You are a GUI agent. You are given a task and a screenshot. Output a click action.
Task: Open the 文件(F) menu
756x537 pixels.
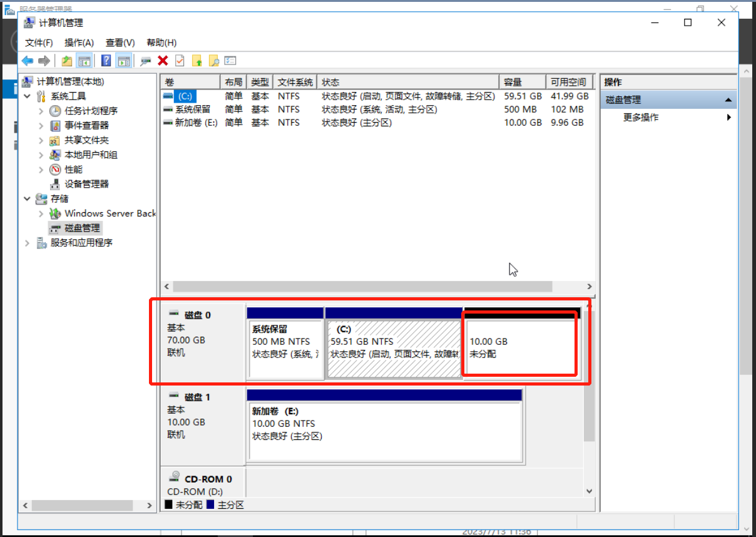coord(39,43)
